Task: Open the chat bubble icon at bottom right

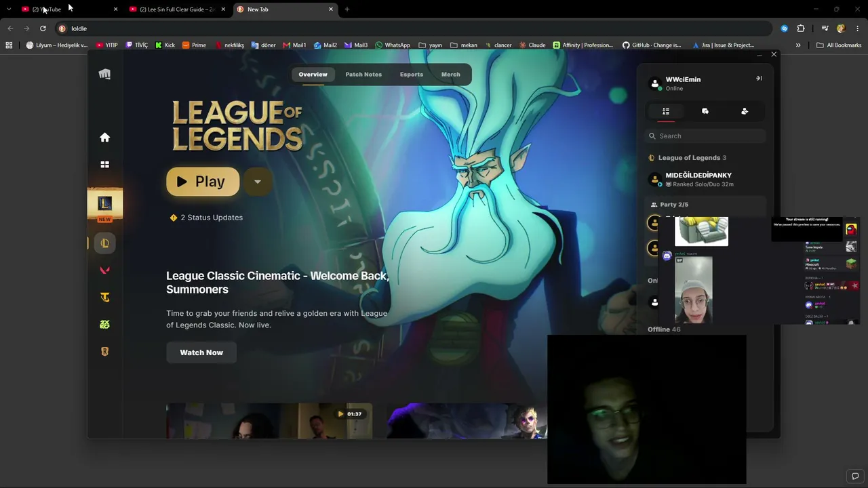Action: [x=856, y=476]
